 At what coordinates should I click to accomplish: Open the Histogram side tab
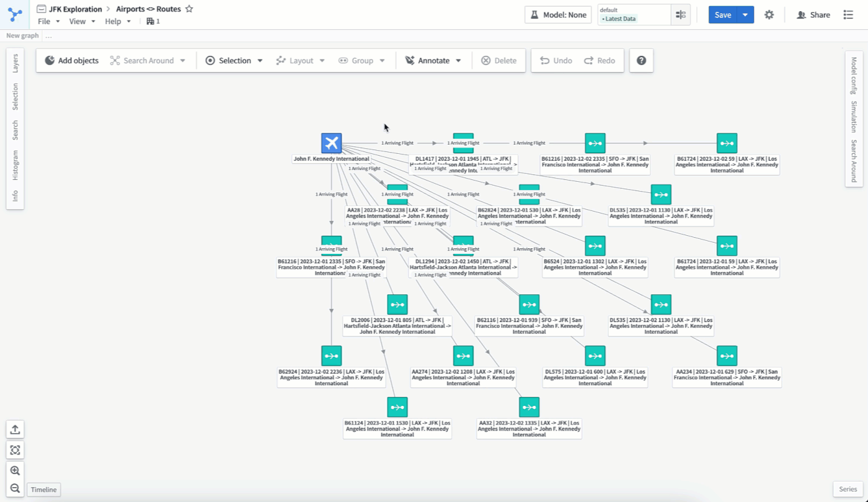point(15,165)
